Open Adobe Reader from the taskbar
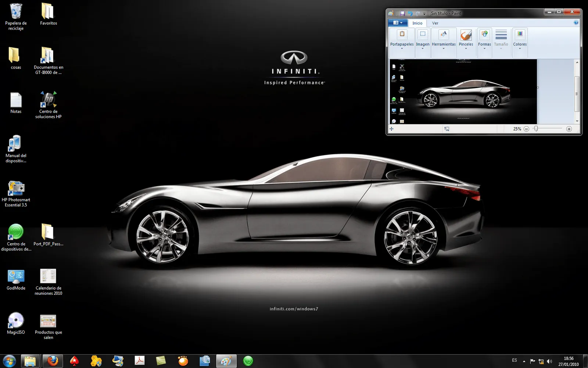Viewport: 588px width, 368px height. (x=139, y=361)
